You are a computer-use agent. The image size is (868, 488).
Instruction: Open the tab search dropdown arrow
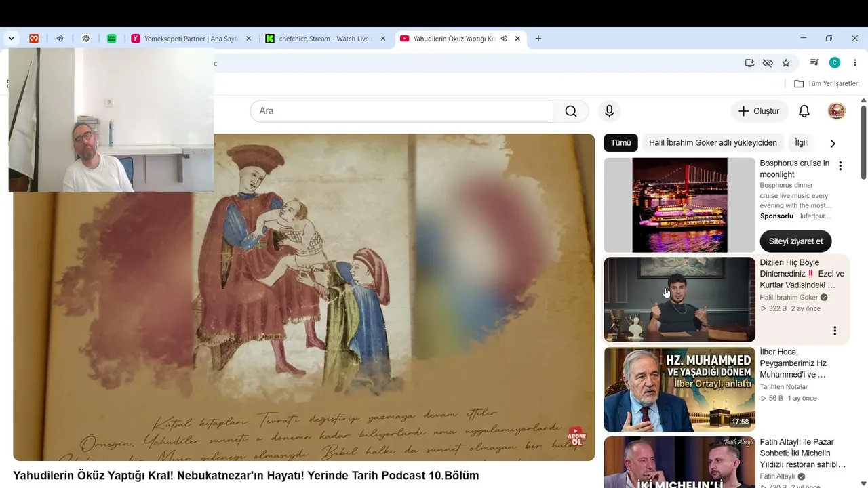[x=11, y=39]
